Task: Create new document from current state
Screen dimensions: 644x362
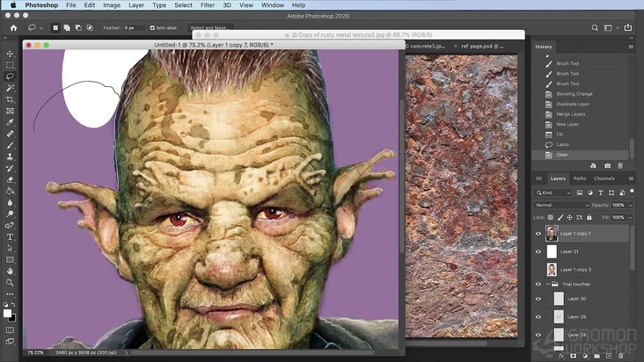Action: [593, 166]
